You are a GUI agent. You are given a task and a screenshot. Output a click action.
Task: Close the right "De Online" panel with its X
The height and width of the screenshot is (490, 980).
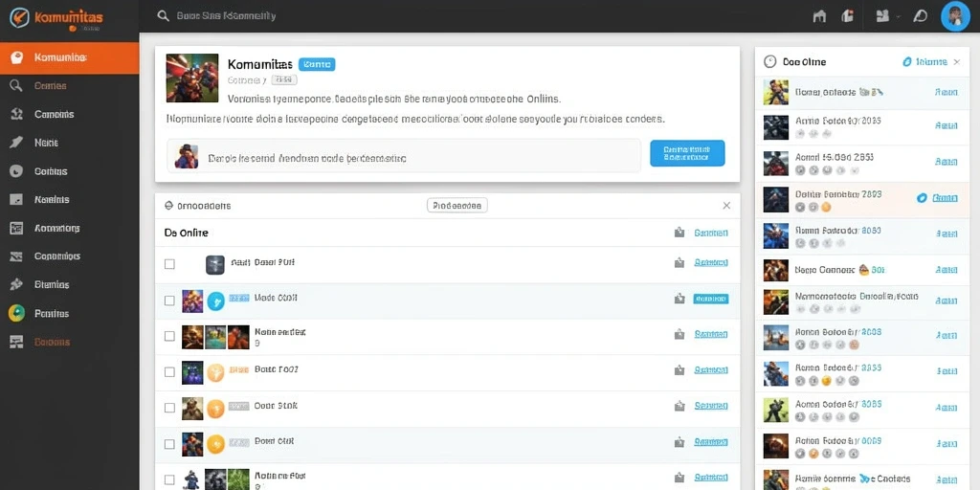coord(957,61)
